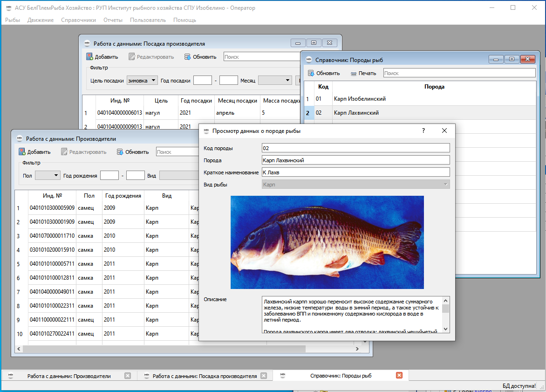This screenshot has height=392, width=546.
Task: Close the Производители bottom tab
Action: (x=128, y=376)
